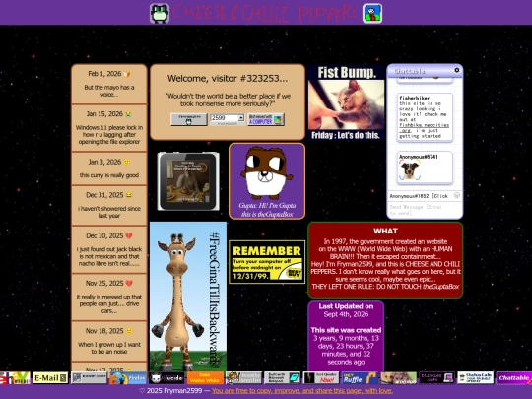532x399 pixels.
Task: Click the Gupta character in theGuptaBox
Action: 267,173
